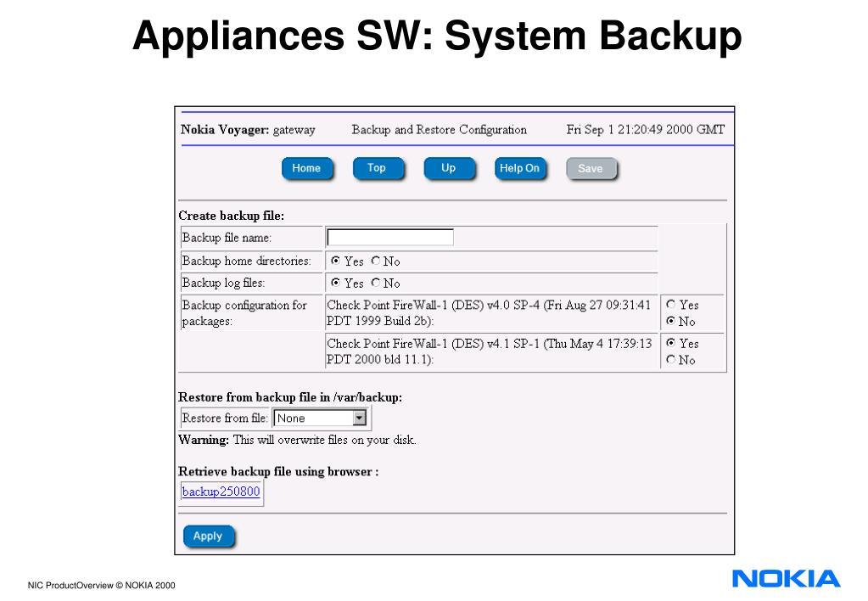The height and width of the screenshot is (601, 868).
Task: Click the 'Appliances SW: System Backup' slide title
Action: tap(437, 36)
